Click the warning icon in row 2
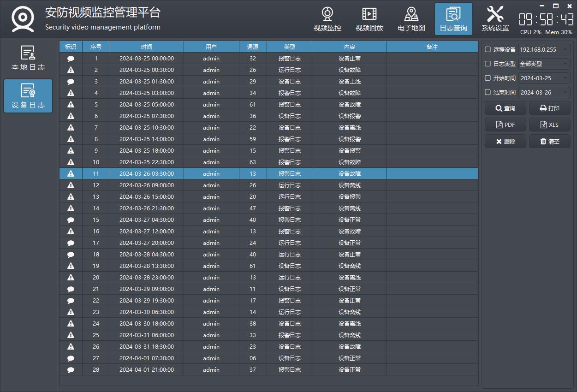The width and height of the screenshot is (577, 392). coord(71,70)
